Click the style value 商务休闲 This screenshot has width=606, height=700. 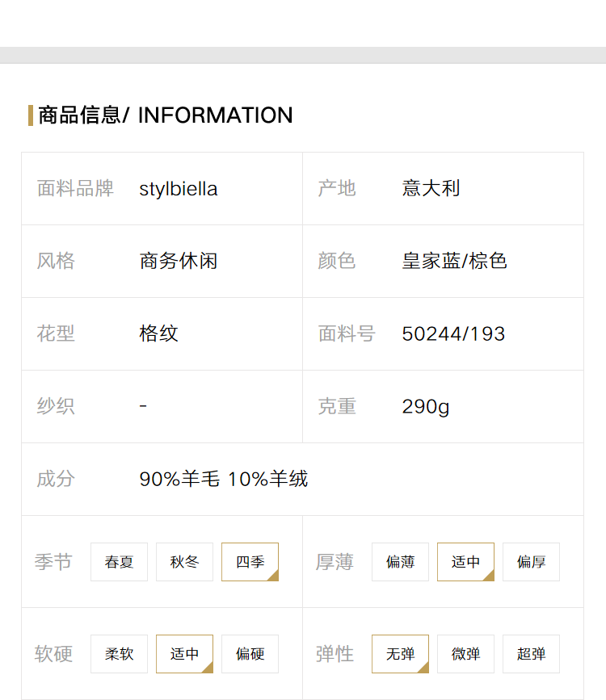point(179,261)
